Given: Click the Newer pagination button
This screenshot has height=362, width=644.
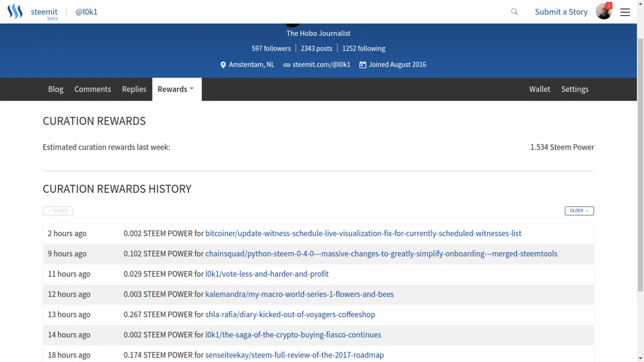Looking at the screenshot, I should pyautogui.click(x=58, y=210).
